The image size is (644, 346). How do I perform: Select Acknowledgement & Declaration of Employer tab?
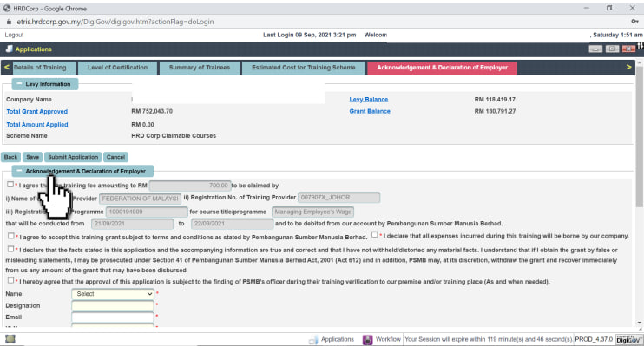tap(442, 68)
